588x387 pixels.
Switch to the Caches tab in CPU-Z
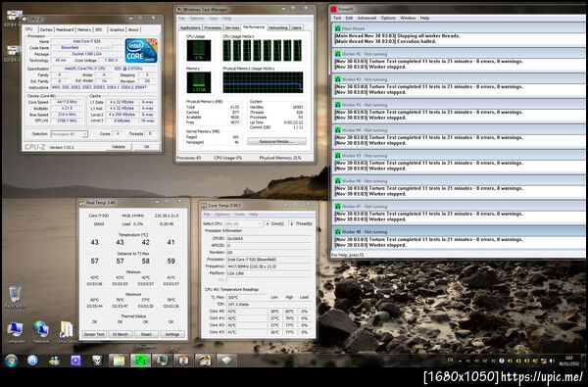pos(46,29)
